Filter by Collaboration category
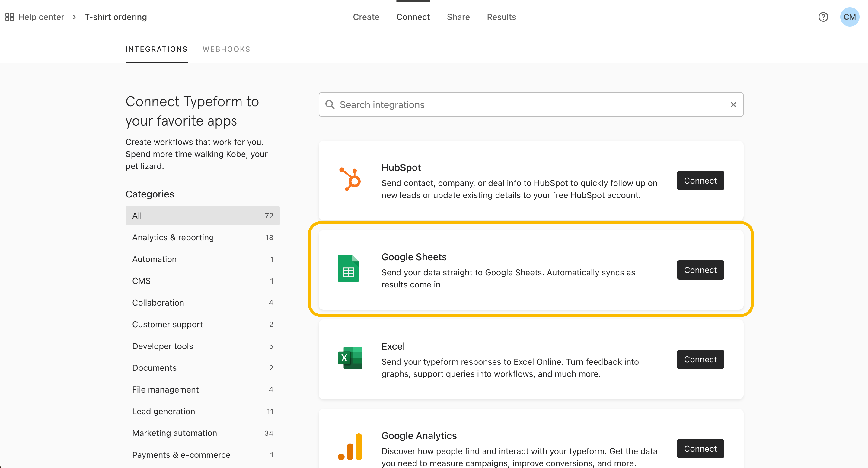The height and width of the screenshot is (468, 868). pos(203,303)
